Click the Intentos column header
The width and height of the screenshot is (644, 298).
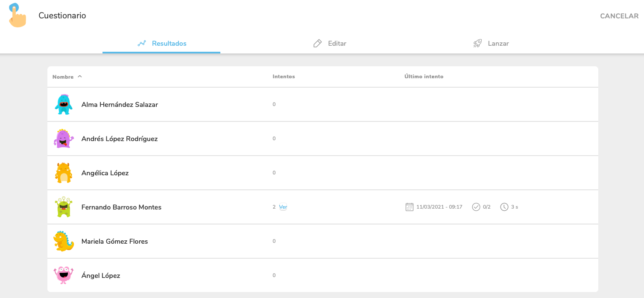[x=284, y=77]
